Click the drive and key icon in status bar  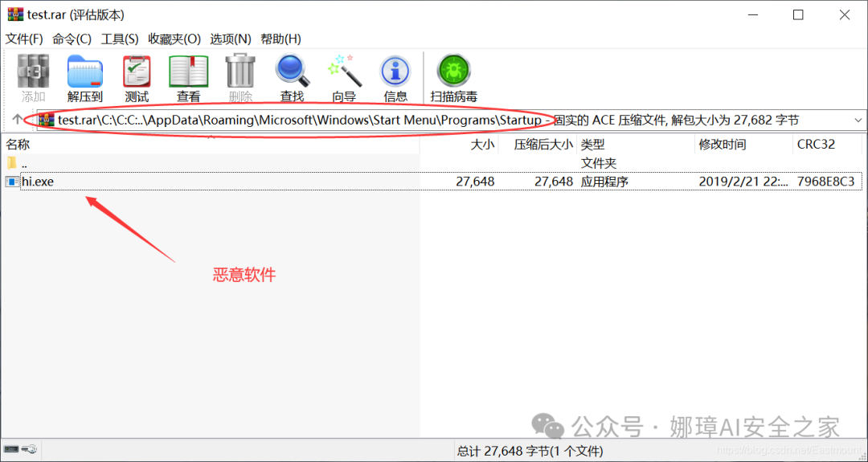click(x=20, y=449)
